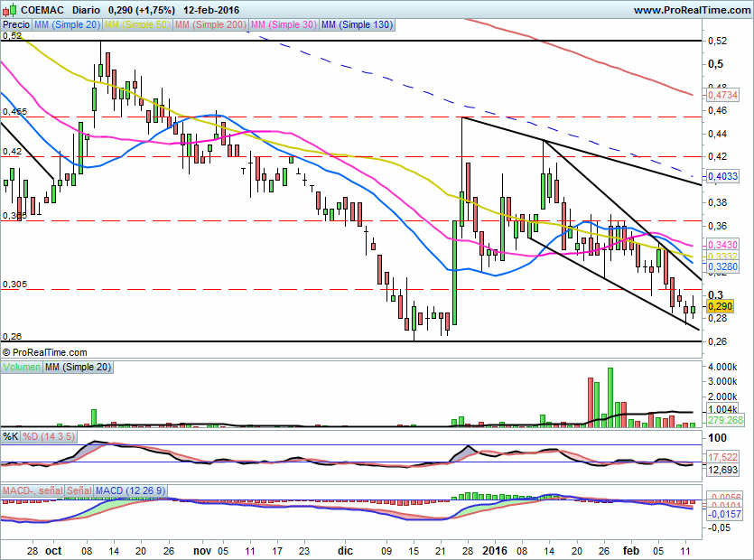Select the Volumen panel label
Image resolution: width=754 pixels, height=560 pixels.
point(22,367)
